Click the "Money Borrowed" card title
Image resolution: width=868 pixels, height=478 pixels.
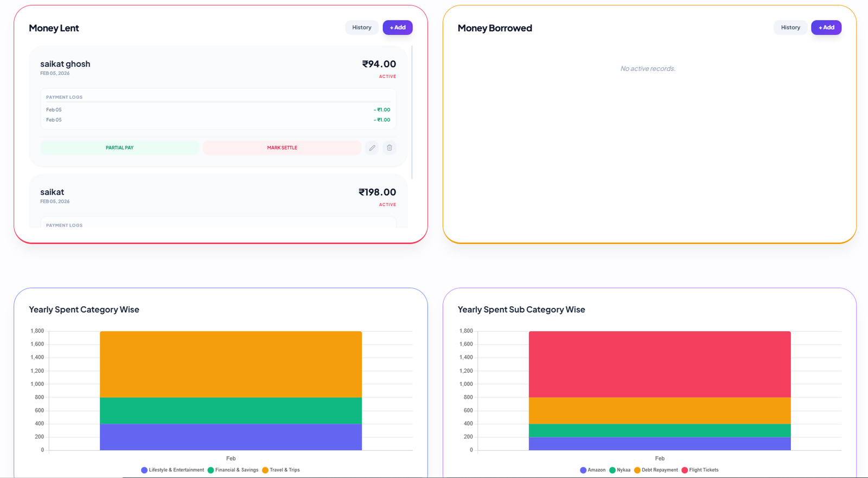495,28
